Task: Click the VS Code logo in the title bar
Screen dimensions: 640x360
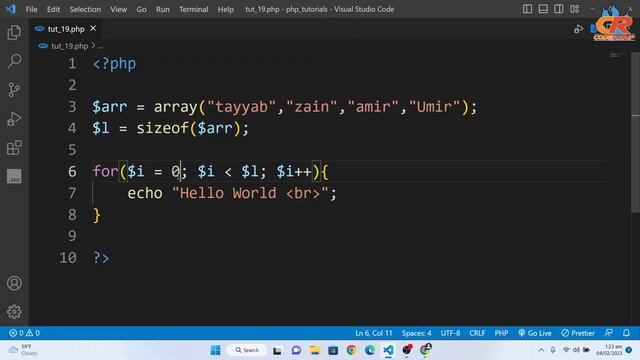Action: tap(11, 9)
